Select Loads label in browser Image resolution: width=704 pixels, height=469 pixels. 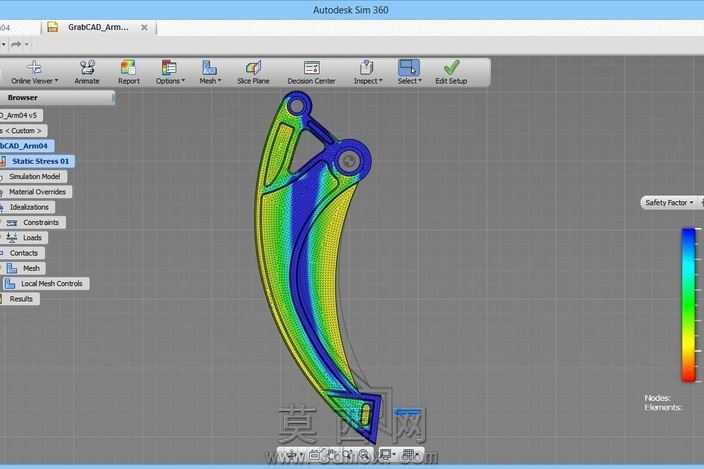(32, 238)
